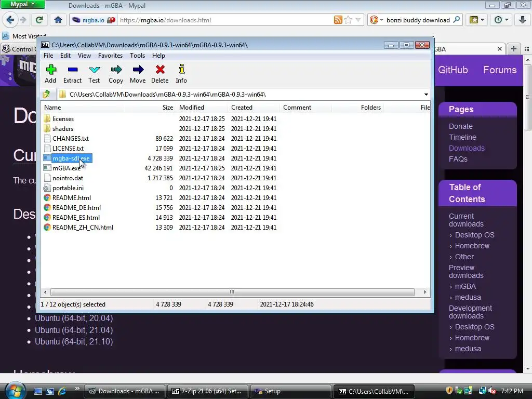
Task: Open a new browser tab
Action: 514,49
